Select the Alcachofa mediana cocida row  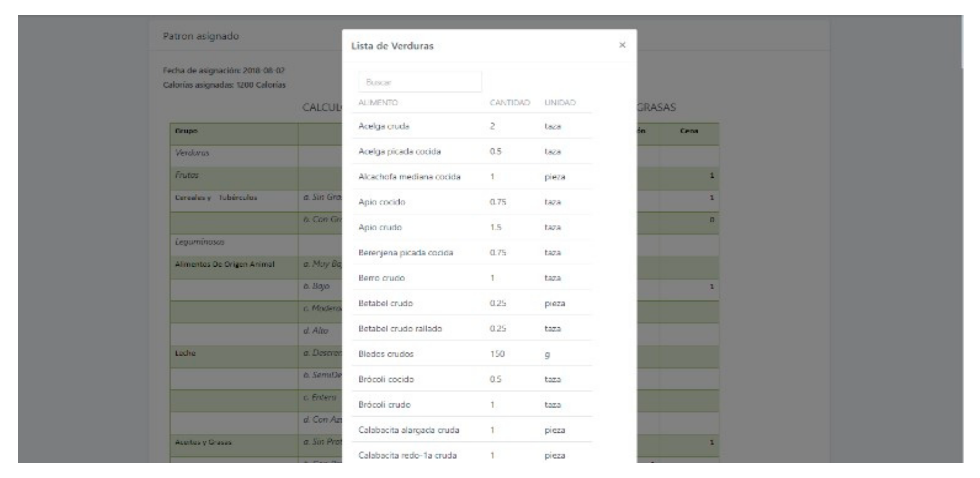409,177
